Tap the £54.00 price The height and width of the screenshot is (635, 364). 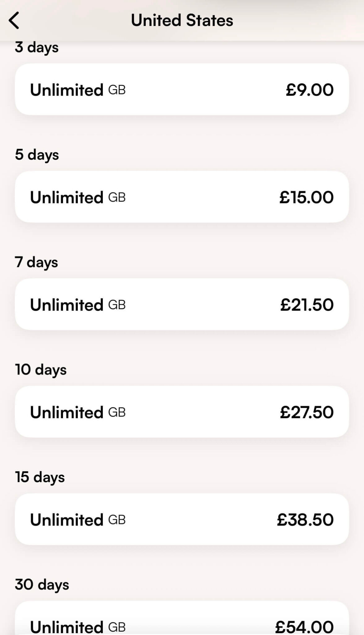(x=304, y=626)
